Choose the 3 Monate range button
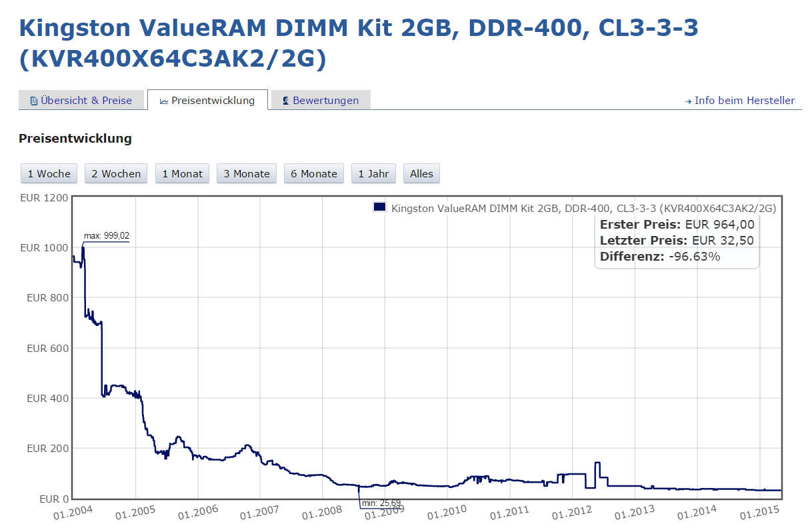This screenshot has height=530, width=812. (247, 173)
